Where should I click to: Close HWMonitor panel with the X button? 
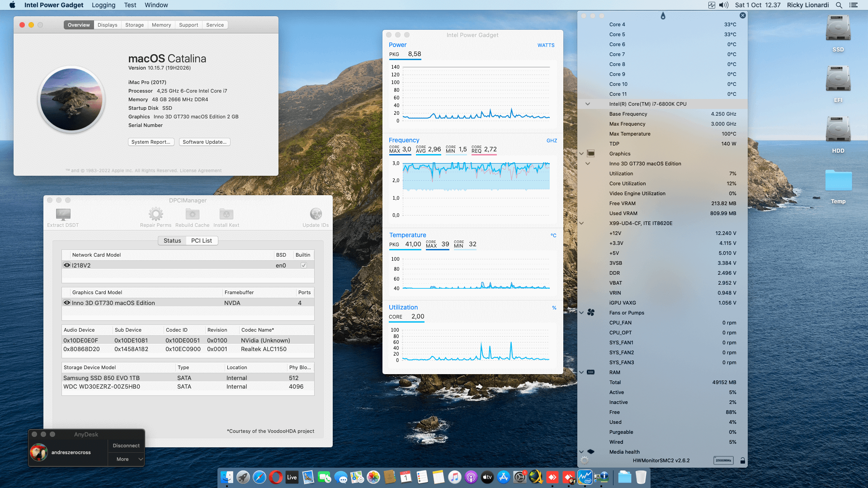[x=743, y=15]
